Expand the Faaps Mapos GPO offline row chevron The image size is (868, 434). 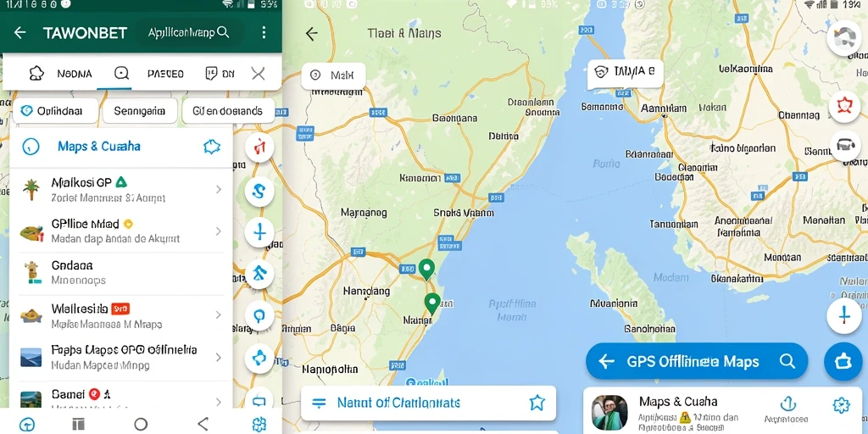(219, 357)
